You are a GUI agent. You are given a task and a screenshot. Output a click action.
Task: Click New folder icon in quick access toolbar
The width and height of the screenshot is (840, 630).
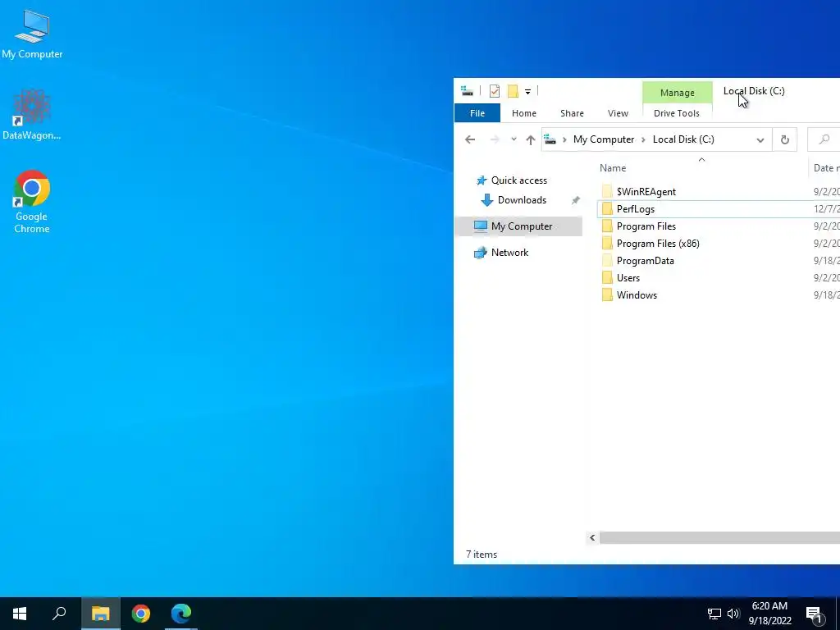coord(514,92)
